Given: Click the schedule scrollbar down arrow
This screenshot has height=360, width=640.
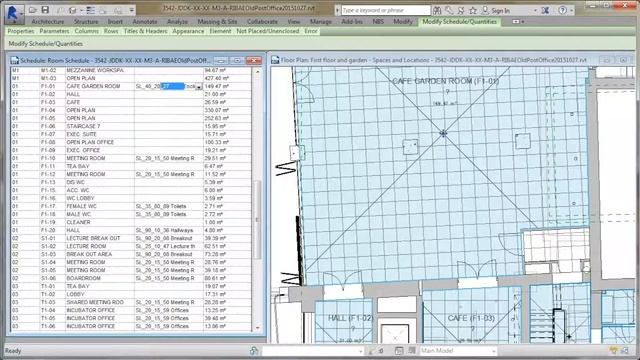Looking at the screenshot, I should (257, 327).
